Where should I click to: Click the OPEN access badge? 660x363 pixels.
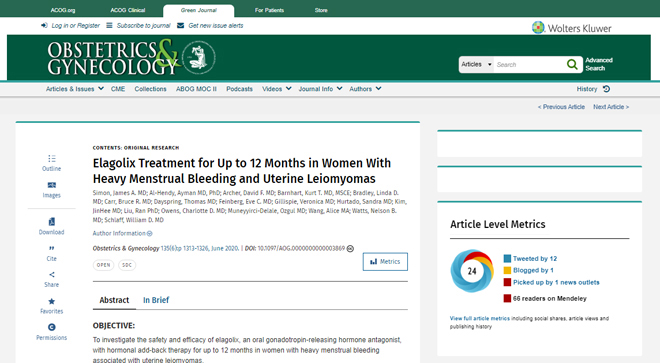[x=103, y=265]
